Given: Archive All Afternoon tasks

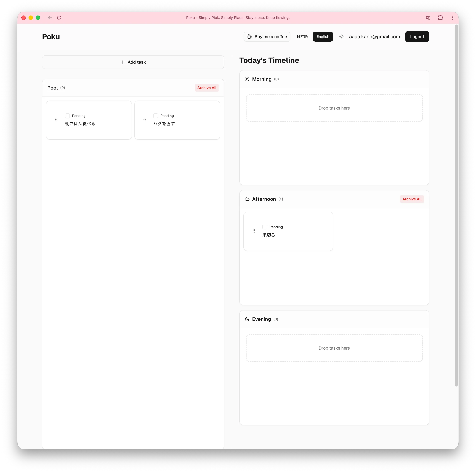Looking at the screenshot, I should point(412,199).
